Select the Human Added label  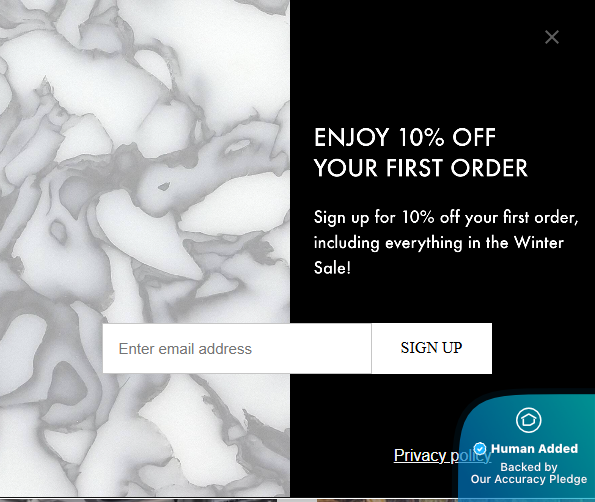point(534,448)
